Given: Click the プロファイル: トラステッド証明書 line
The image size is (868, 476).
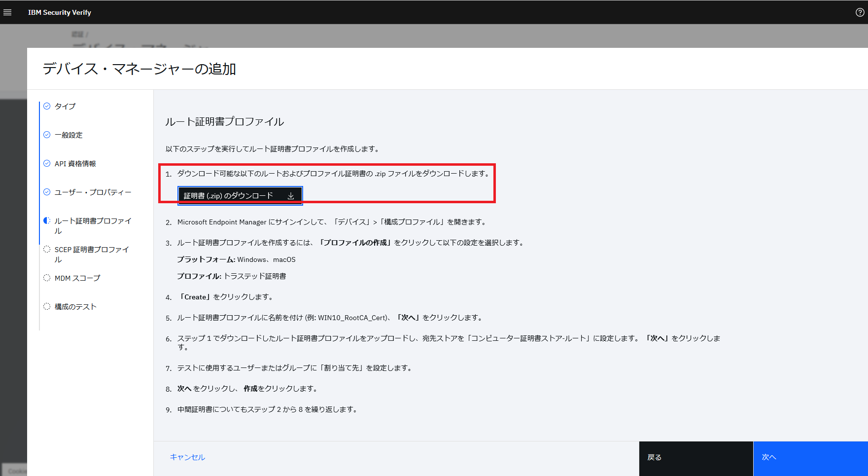Looking at the screenshot, I should [x=232, y=276].
